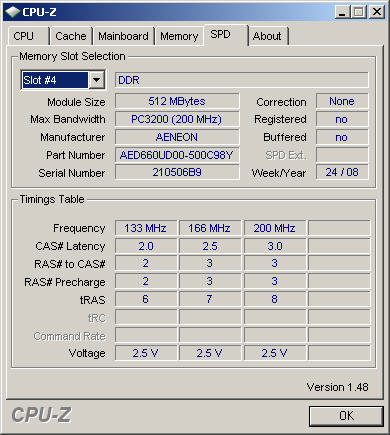This screenshot has width=390, height=435.
Task: Click the disabled maximize button
Action: 359,12
